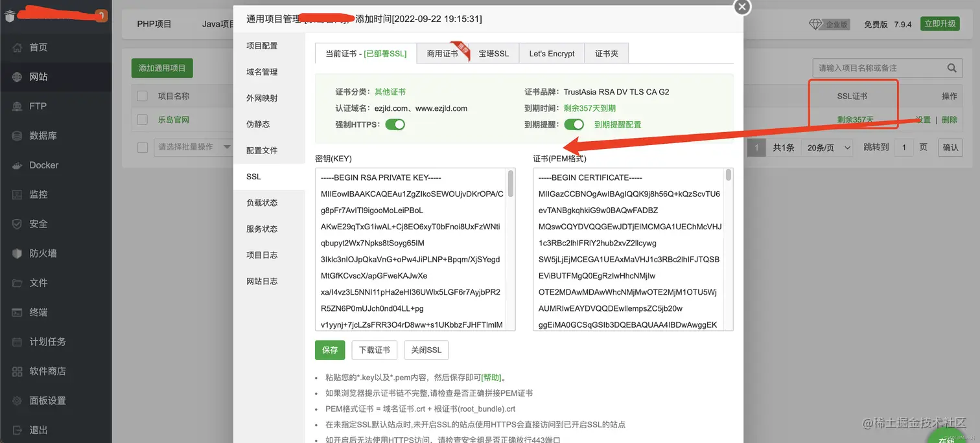Viewport: 980px width, 443px height.
Task: Click the 确认 pagination button
Action: [x=951, y=148]
